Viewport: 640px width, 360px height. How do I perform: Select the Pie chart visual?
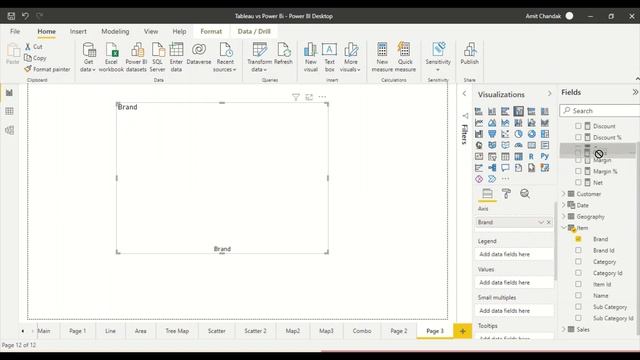(x=518, y=134)
